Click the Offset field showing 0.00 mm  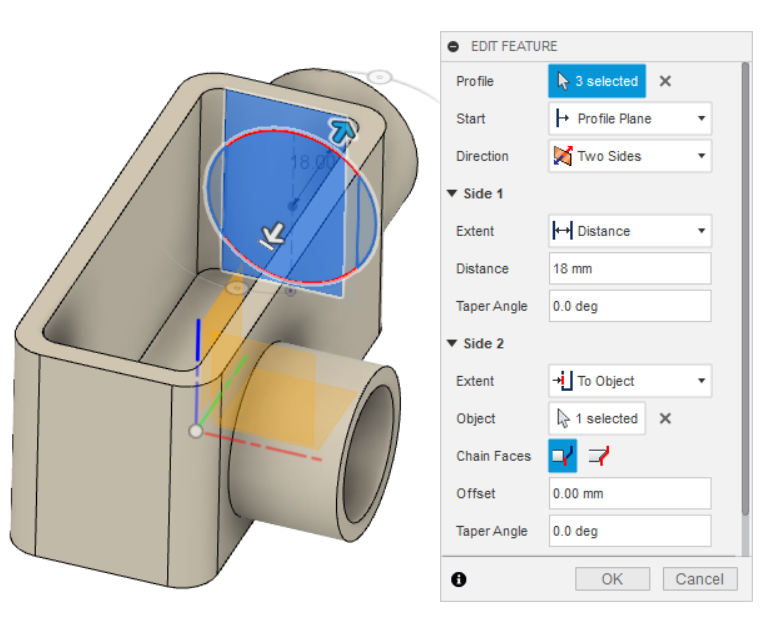click(630, 493)
